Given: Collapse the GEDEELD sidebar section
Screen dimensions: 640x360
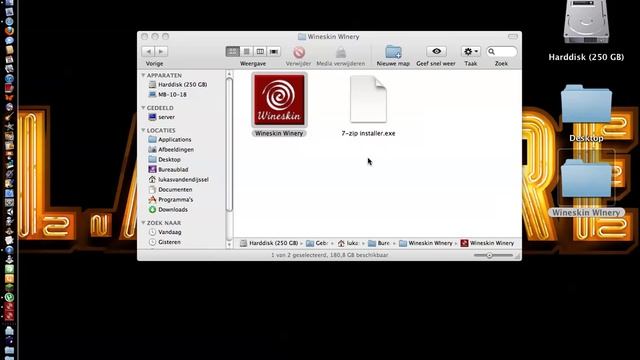Looking at the screenshot, I should [x=143, y=108].
